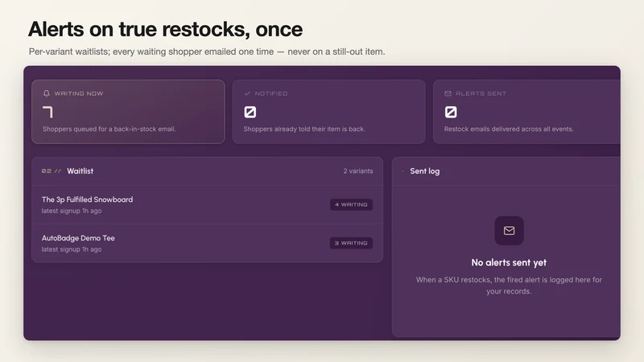Screen dimensions: 644x362
Task: Click the zero value under Alerts Sent
Action: point(451,112)
